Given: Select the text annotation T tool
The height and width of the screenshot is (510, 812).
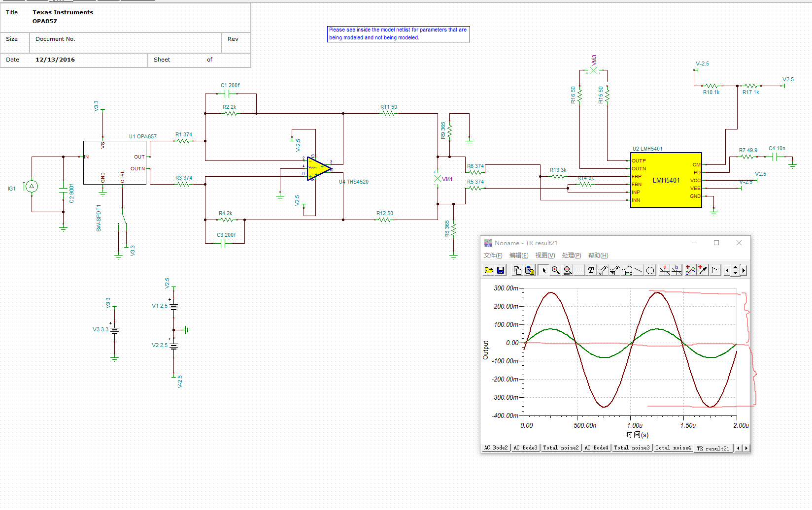Looking at the screenshot, I should 591,270.
